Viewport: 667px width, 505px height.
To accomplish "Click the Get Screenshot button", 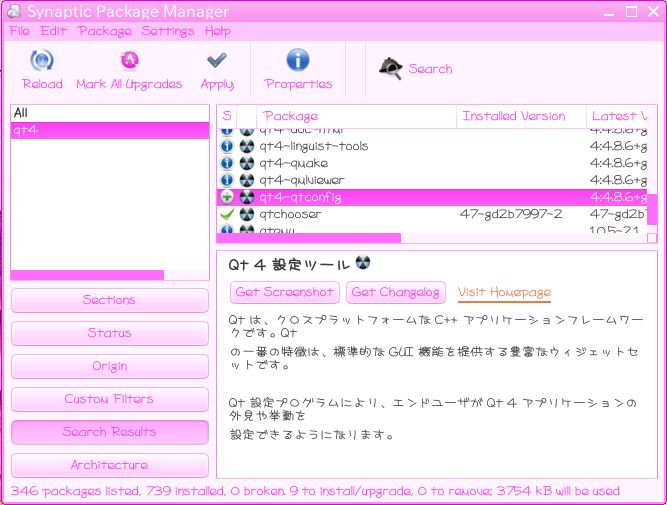I will 285,292.
